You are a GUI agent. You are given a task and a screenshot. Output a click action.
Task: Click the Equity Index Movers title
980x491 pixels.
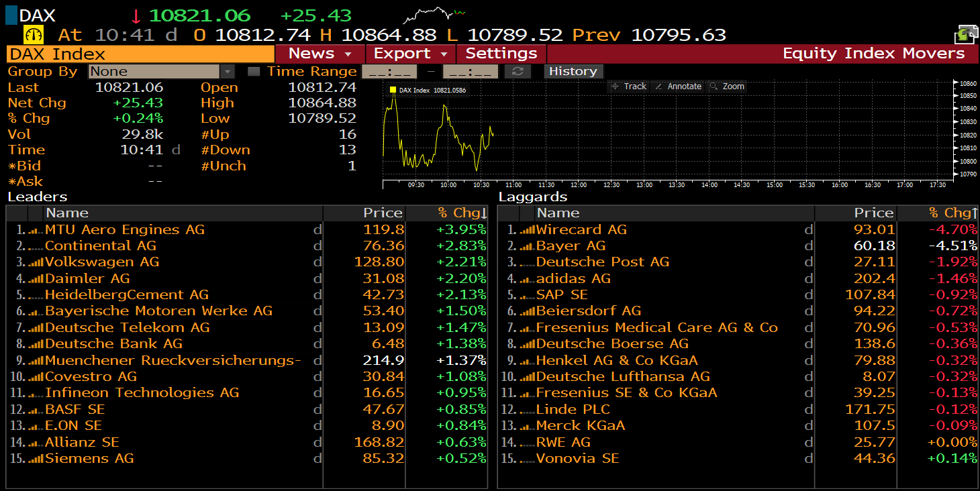[874, 54]
